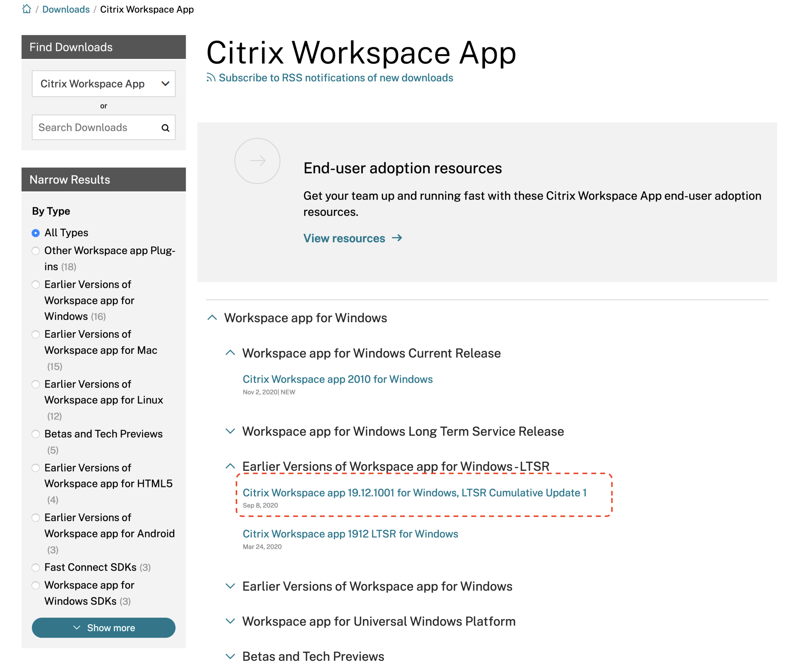Open View resources link
The height and width of the screenshot is (672, 805).
(344, 238)
